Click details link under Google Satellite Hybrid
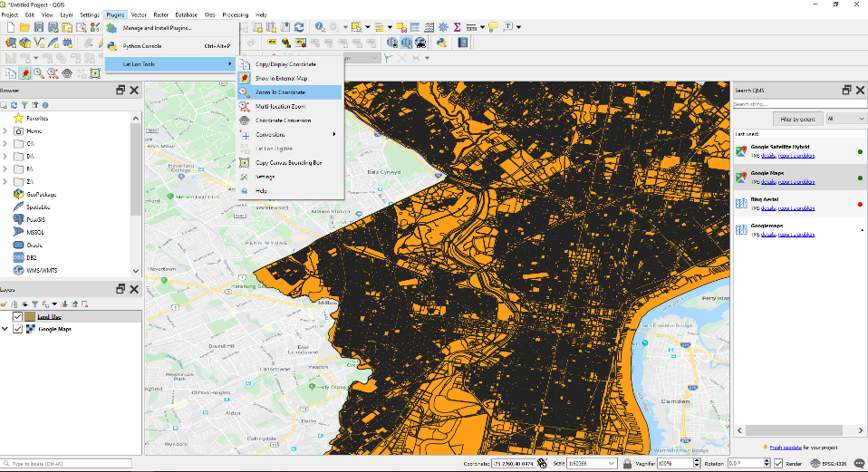The height and width of the screenshot is (472, 868). coord(767,156)
